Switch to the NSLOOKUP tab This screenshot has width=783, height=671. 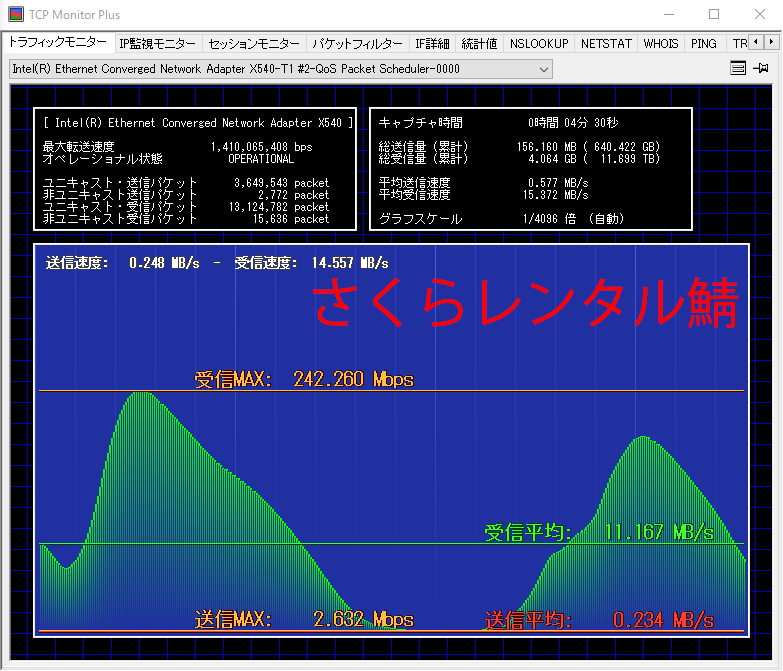tap(538, 44)
